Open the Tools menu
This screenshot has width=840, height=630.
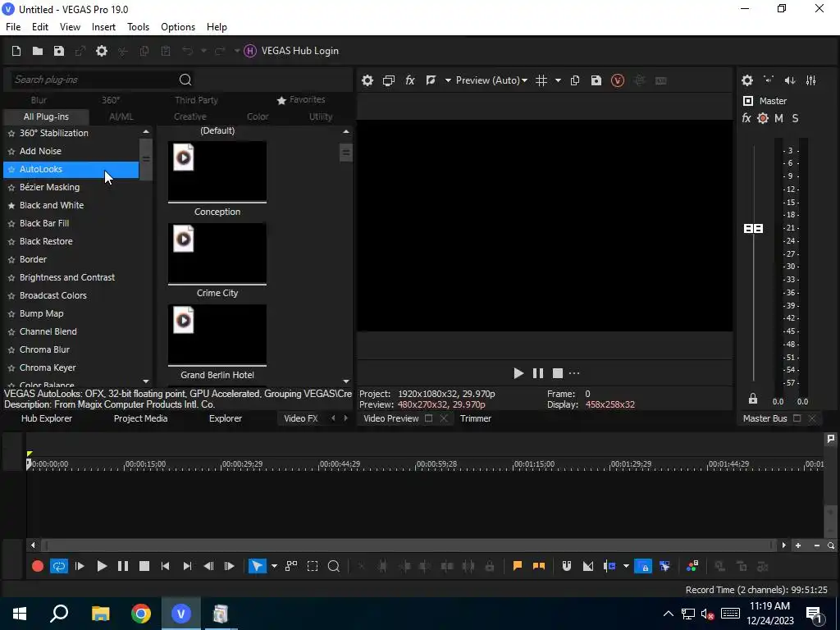click(x=138, y=27)
